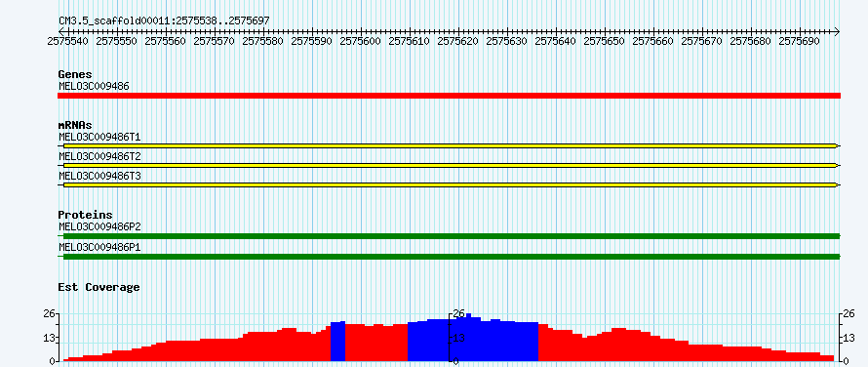The width and height of the screenshot is (868, 367).
Task: Click the mRNAs track heading
Action: (75, 125)
